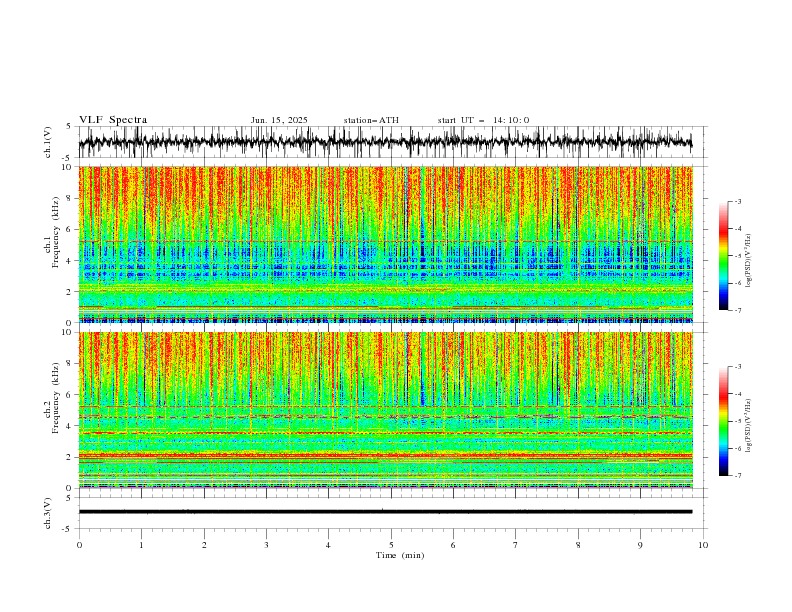792x612 pixels.
Task: Click the ch.2 color scale bar
Action: [724, 421]
